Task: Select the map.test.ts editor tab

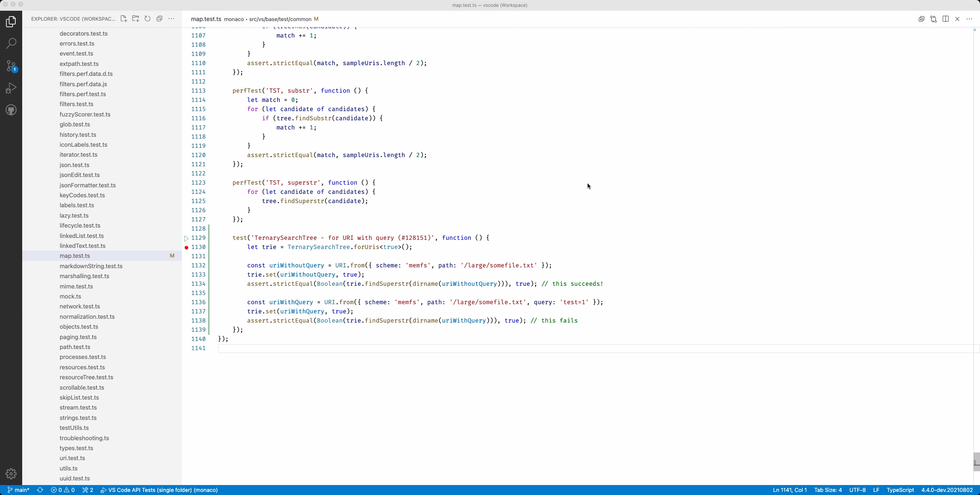Action: [x=206, y=19]
